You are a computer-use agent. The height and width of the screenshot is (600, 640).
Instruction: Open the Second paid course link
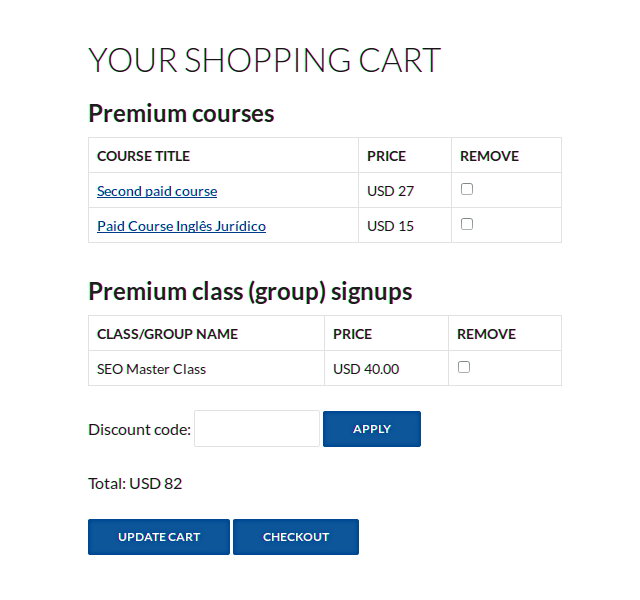157,191
